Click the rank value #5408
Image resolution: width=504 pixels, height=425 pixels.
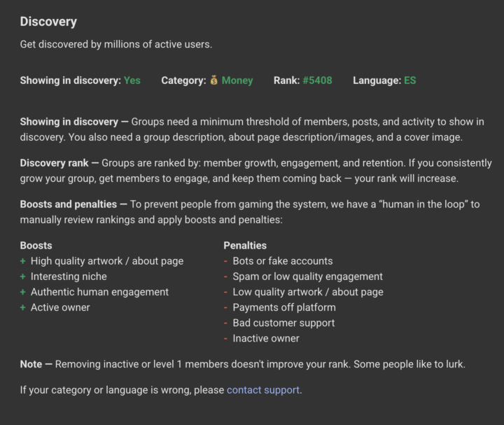[x=317, y=81]
